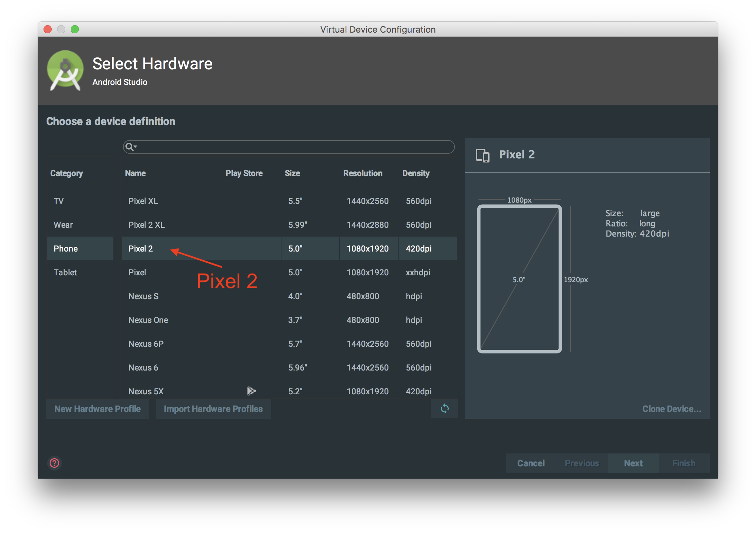
Task: Sort by the Size column header
Action: point(292,173)
